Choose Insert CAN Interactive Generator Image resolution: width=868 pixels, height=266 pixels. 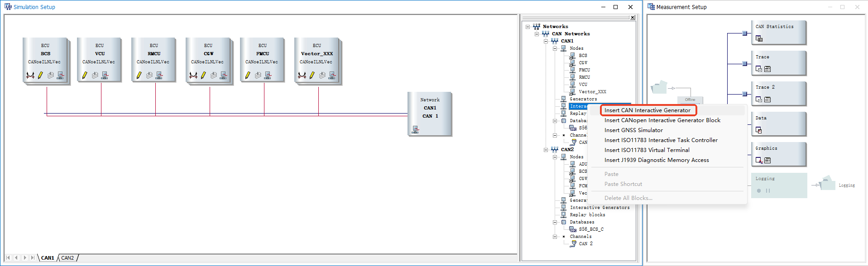click(647, 110)
